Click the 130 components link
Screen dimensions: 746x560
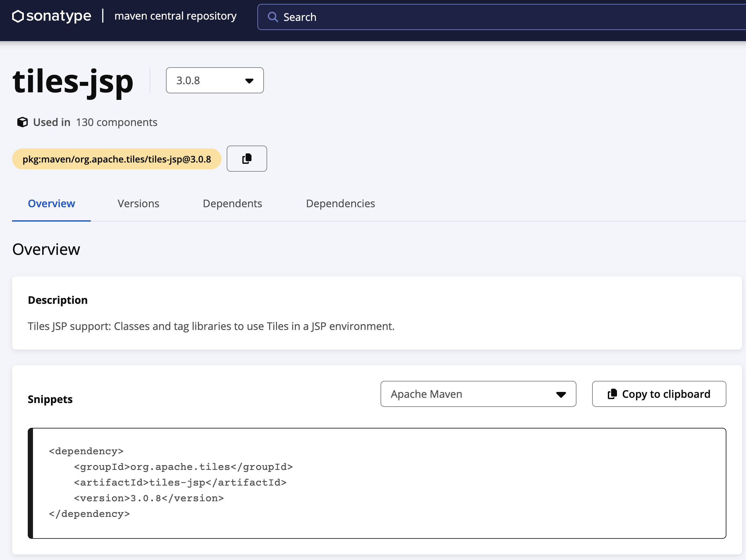pos(117,122)
